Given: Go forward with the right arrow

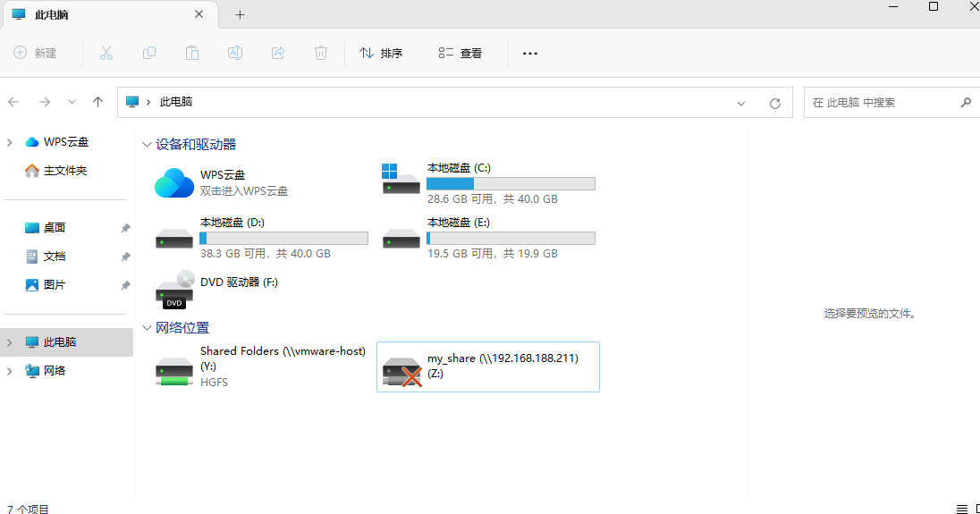Looking at the screenshot, I should click(45, 102).
